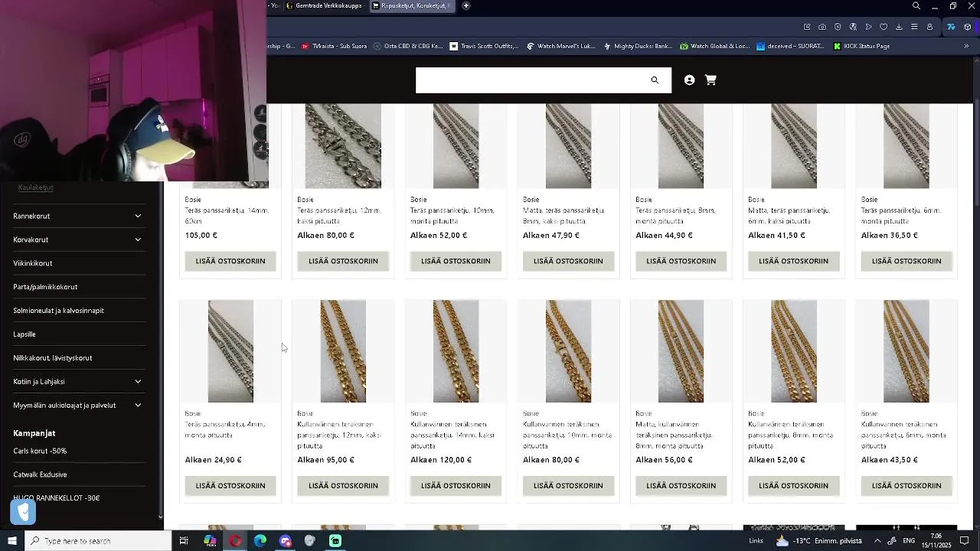Open a new browser tab with plus icon
Image resolution: width=980 pixels, height=551 pixels.
pyautogui.click(x=466, y=5)
